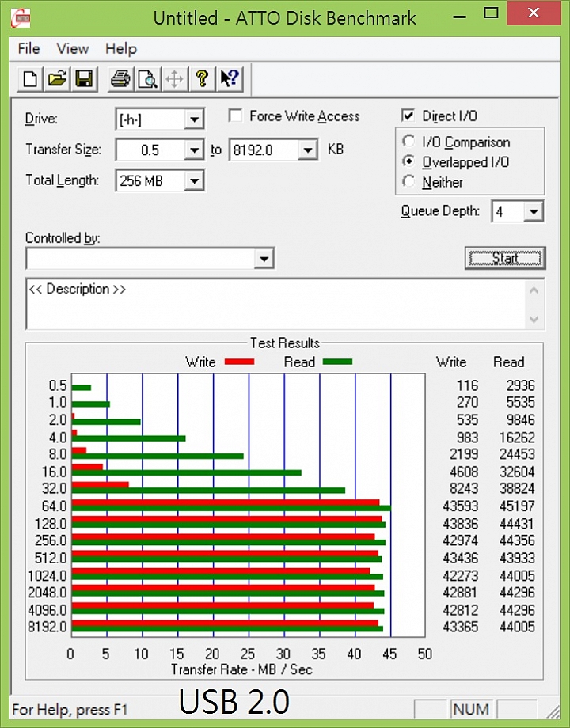This screenshot has height=728, width=570.
Task: Open the File menu
Action: coord(28,48)
